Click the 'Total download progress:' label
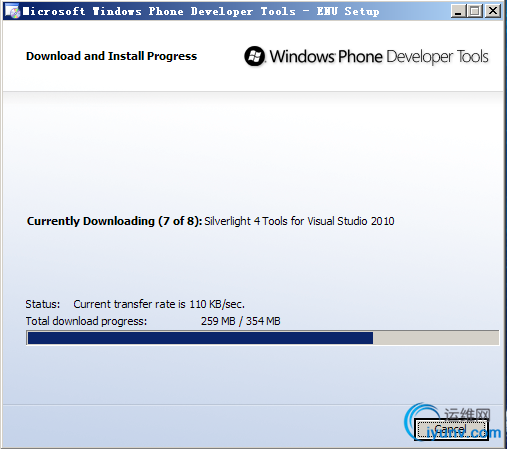507x449 pixels. point(86,321)
